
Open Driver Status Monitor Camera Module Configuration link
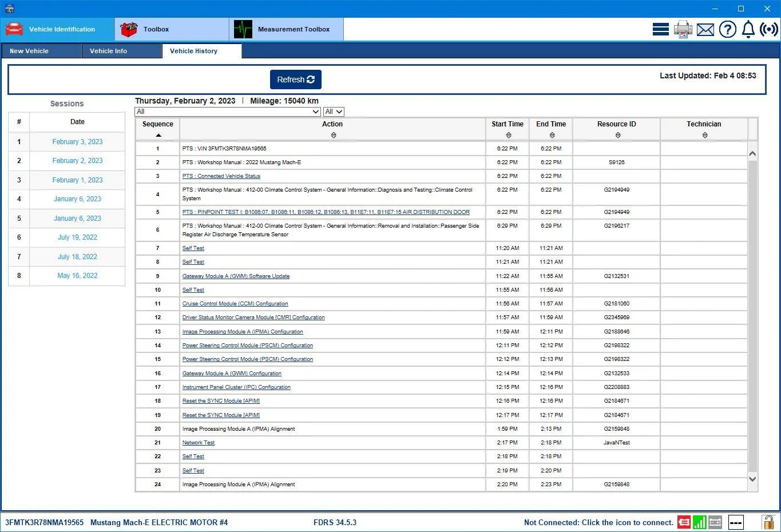[253, 317]
